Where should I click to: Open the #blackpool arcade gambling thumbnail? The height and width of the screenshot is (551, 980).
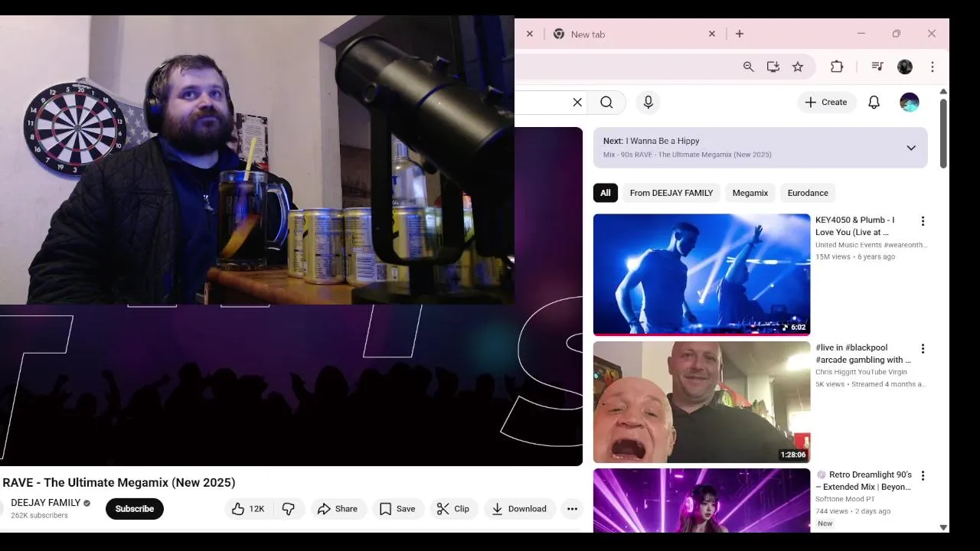click(x=701, y=402)
